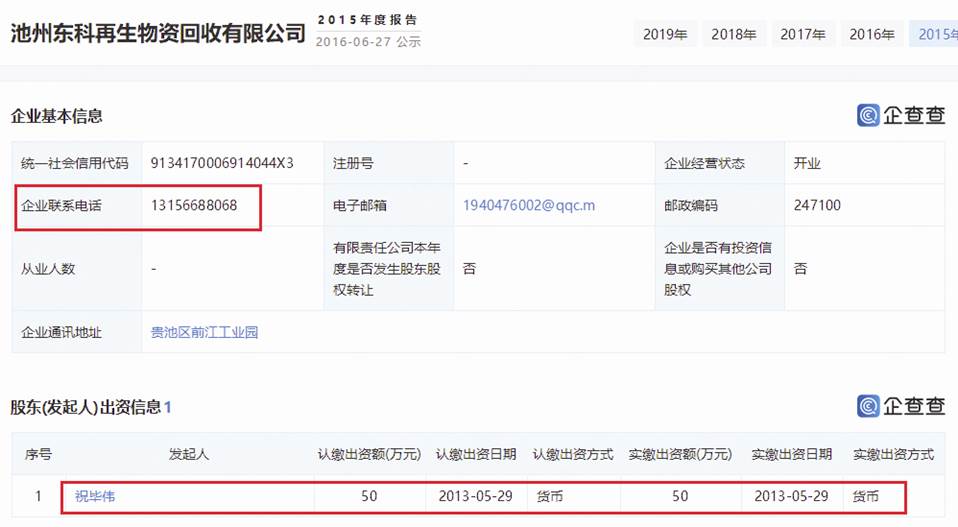
Task: Click the 企业基本信息 section heading
Action: coord(56,116)
